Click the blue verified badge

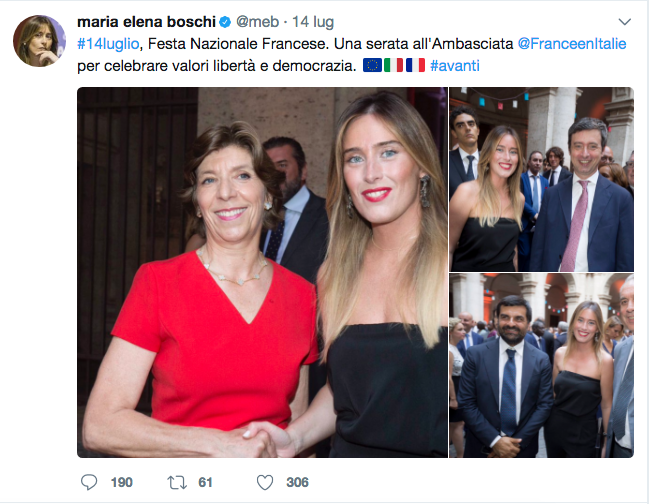click(x=227, y=22)
